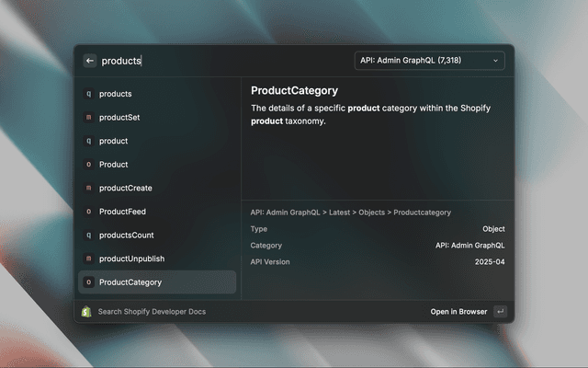This screenshot has height=368, width=588.
Task: Open the API: Admin GraphQL dropdown
Action: pyautogui.click(x=428, y=61)
